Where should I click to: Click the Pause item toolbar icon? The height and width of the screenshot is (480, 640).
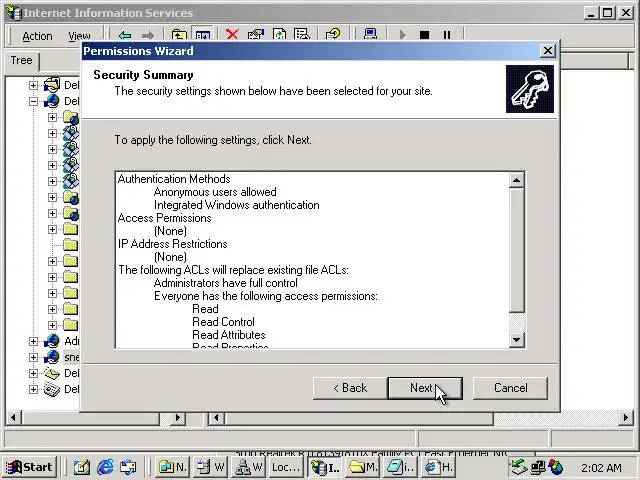447,35
